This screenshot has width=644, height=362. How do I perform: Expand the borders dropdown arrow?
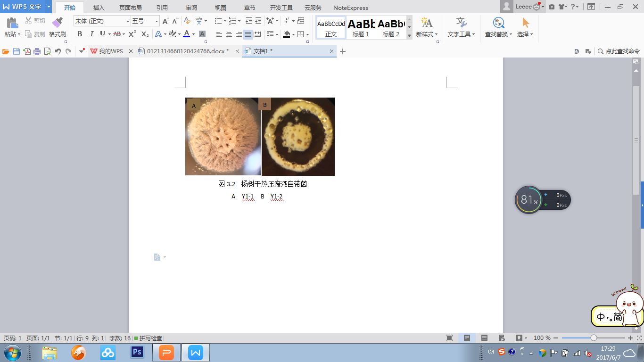307,34
